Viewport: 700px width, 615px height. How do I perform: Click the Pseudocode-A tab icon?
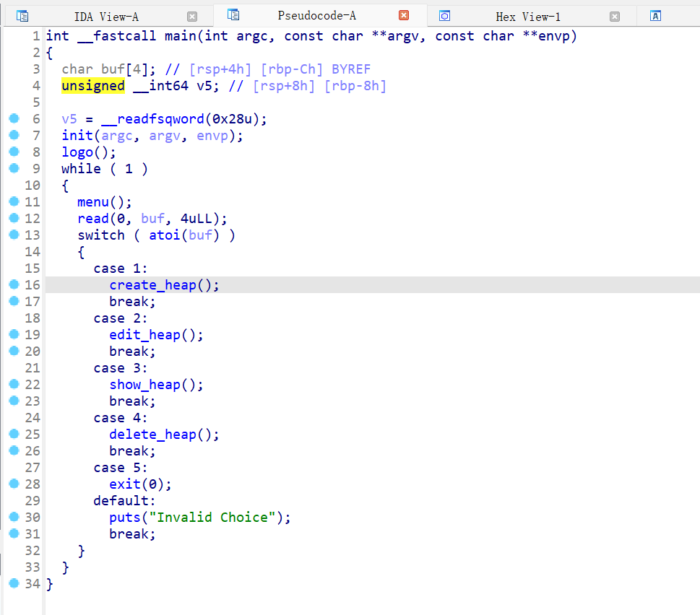click(233, 15)
